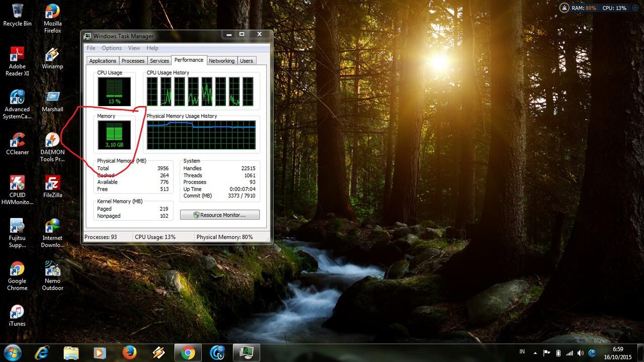
Task: Click status bar text Physical Memory: 80%
Action: (x=224, y=237)
